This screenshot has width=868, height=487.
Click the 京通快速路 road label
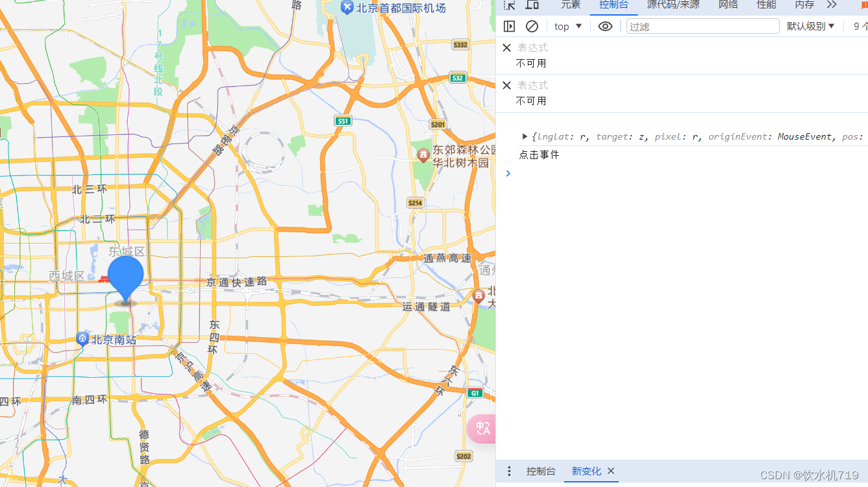[x=237, y=282]
